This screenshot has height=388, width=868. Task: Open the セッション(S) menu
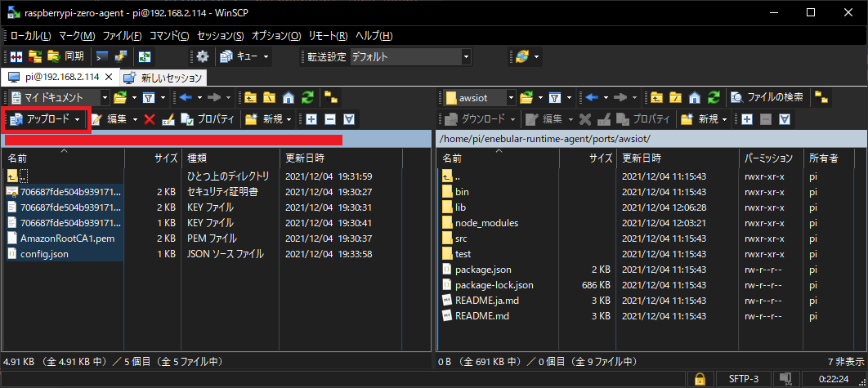(221, 36)
